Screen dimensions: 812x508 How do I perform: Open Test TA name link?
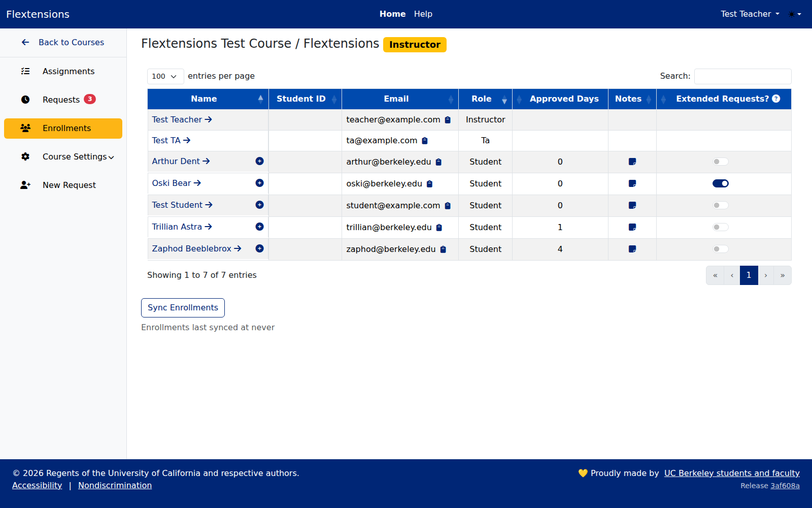[x=171, y=140]
